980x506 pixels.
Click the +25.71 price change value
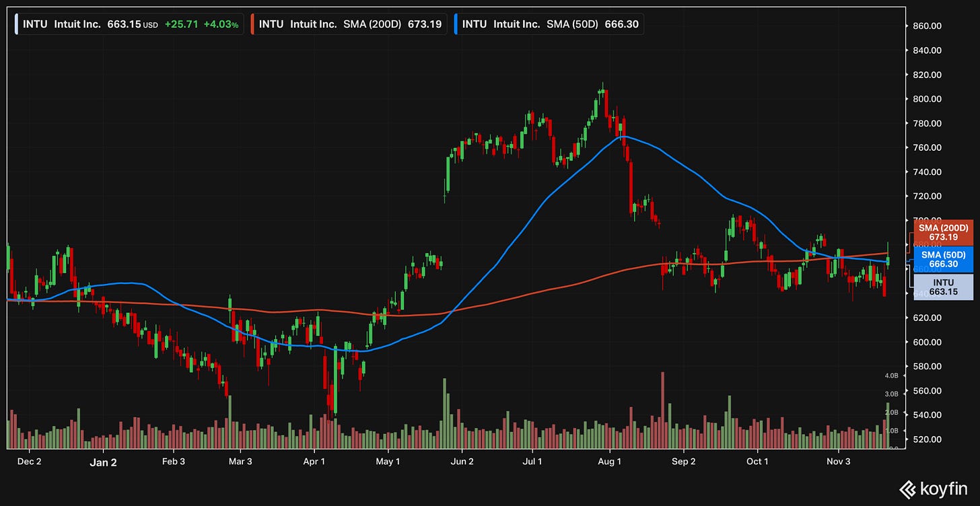coord(181,24)
